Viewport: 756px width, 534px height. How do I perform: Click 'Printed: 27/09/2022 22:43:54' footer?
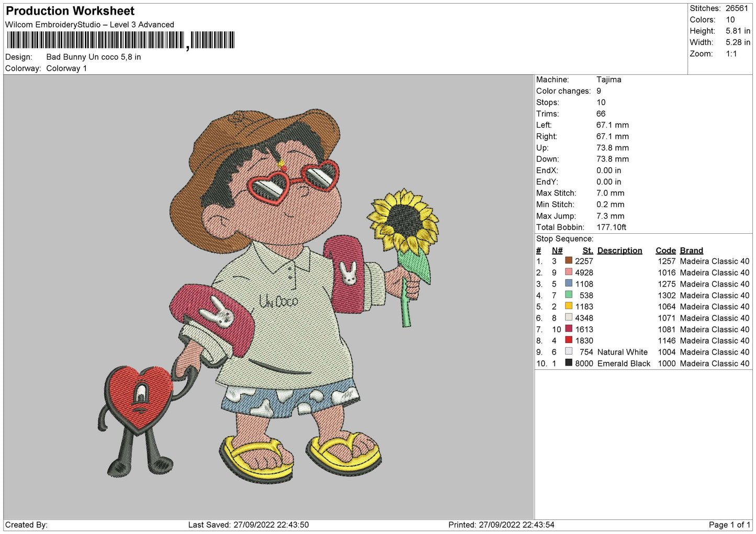click(x=501, y=525)
